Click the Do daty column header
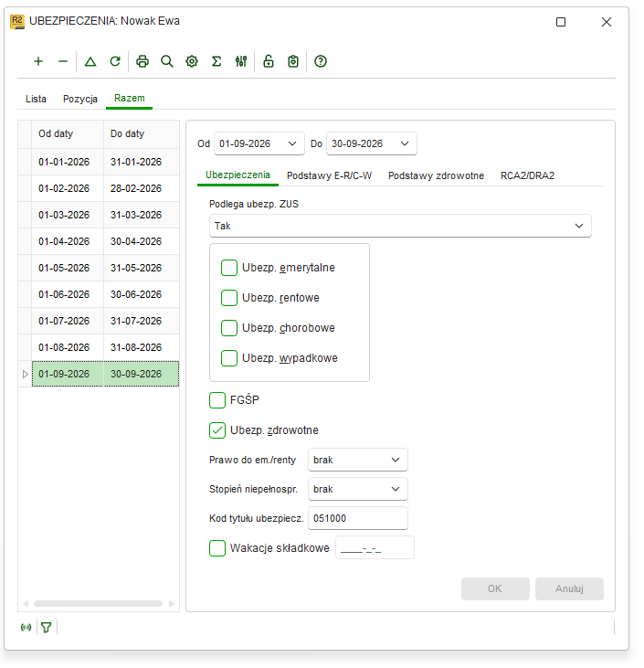 coord(141,133)
